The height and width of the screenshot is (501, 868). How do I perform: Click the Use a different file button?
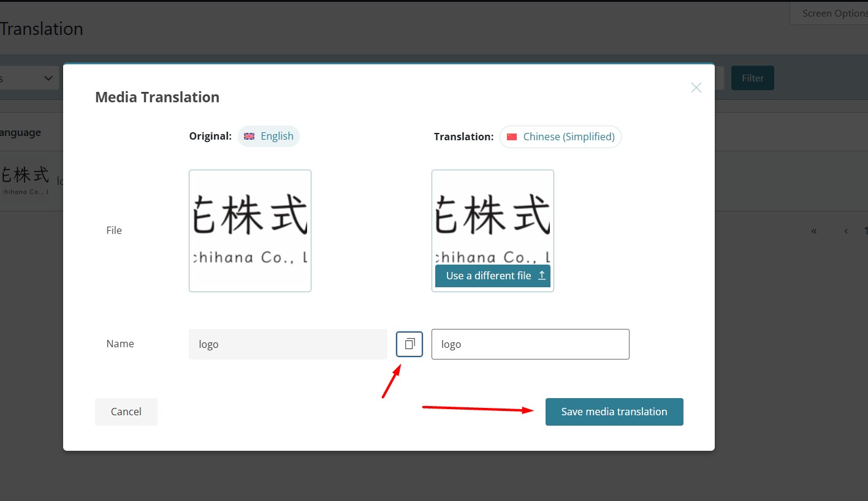(493, 276)
